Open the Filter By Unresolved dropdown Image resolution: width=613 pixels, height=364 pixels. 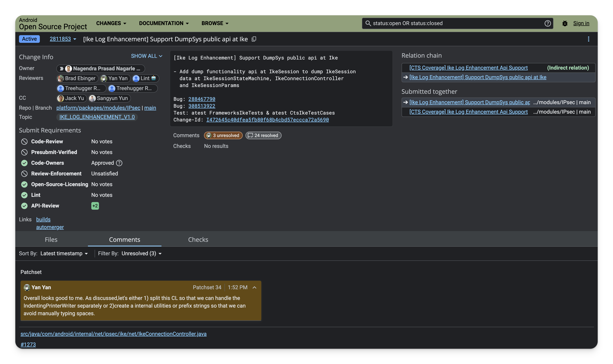(142, 253)
